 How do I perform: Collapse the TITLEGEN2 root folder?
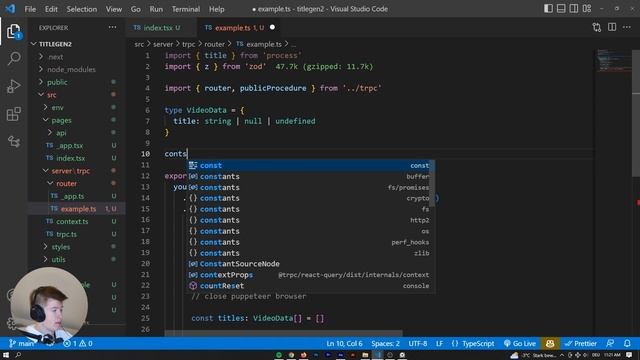coord(55,44)
